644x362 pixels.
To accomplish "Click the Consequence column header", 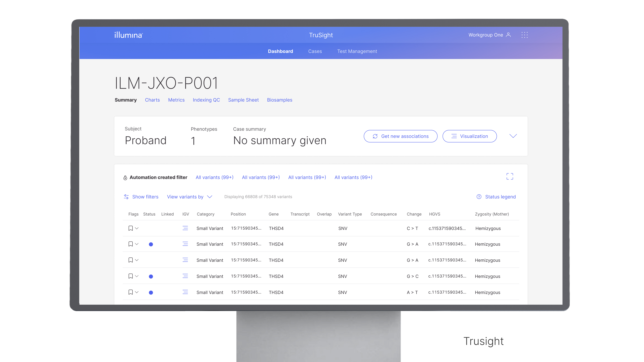I will point(384,214).
